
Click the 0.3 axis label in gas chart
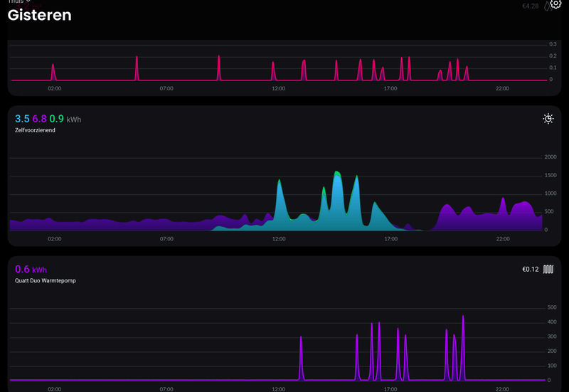[553, 44]
